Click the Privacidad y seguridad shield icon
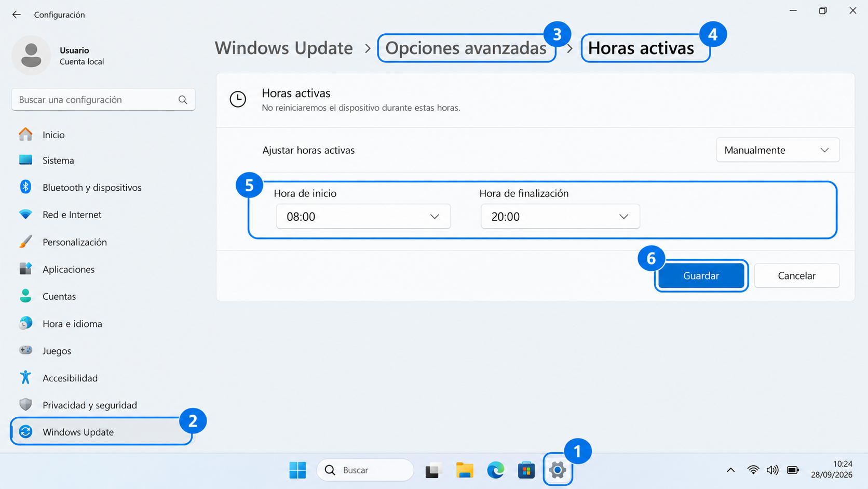This screenshot has width=868, height=489. pos(25,405)
